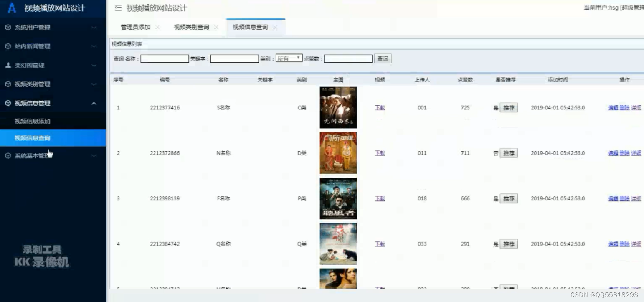View details of S名称 video entry
This screenshot has height=302, width=644.
636,108
